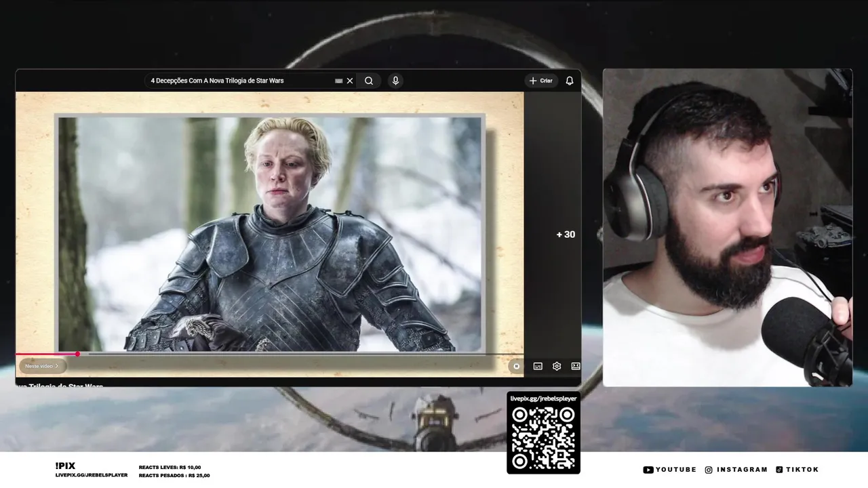Viewport: 868px width, 488px height.
Task: Click the search box with Star Wars title
Action: pos(251,81)
